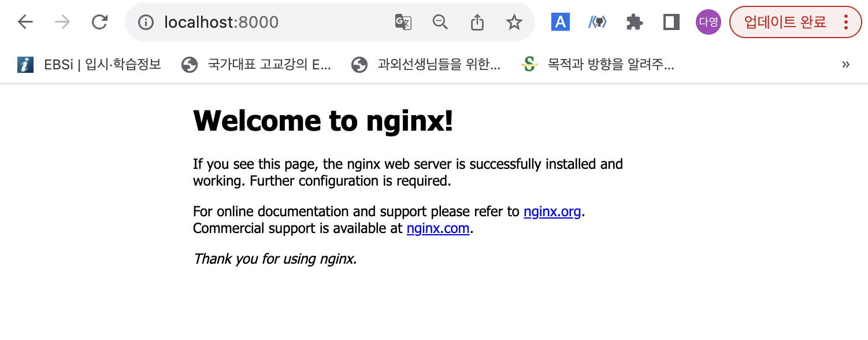Click the EBSi bookmark favicon
Screen dimensions: 868x340
(25, 64)
